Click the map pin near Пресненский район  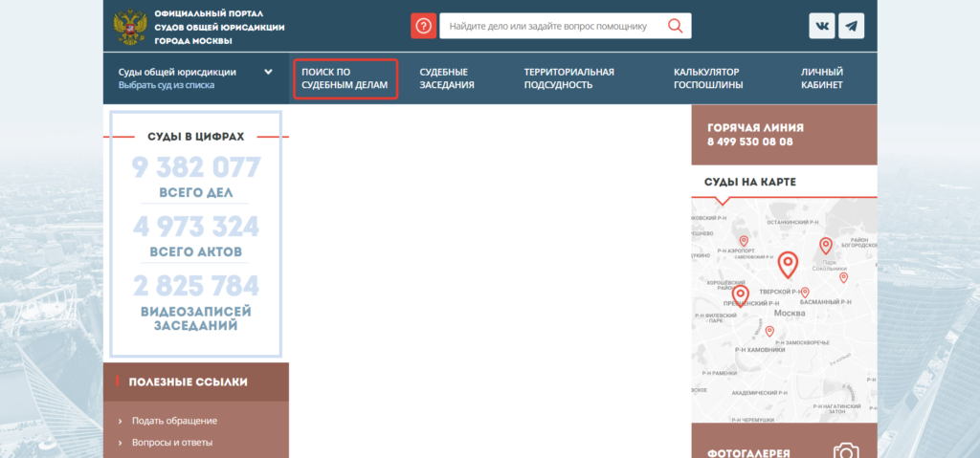[740, 295]
